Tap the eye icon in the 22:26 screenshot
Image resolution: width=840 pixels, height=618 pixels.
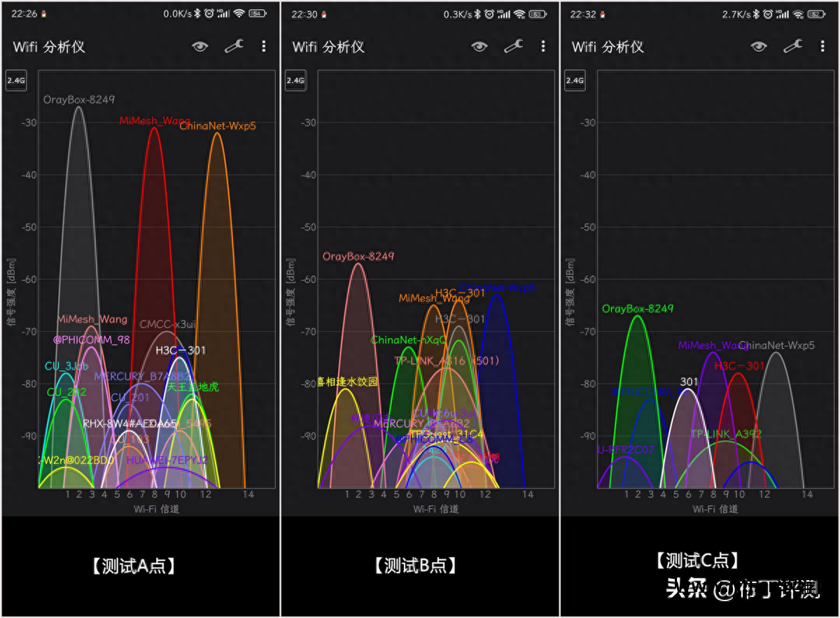(201, 47)
